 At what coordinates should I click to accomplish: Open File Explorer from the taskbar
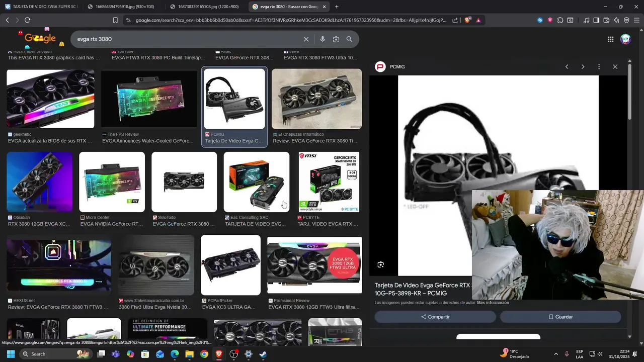tap(190, 354)
